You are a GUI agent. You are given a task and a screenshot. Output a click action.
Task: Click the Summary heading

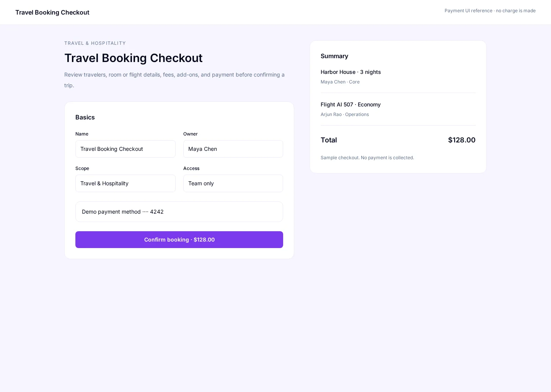(x=334, y=56)
